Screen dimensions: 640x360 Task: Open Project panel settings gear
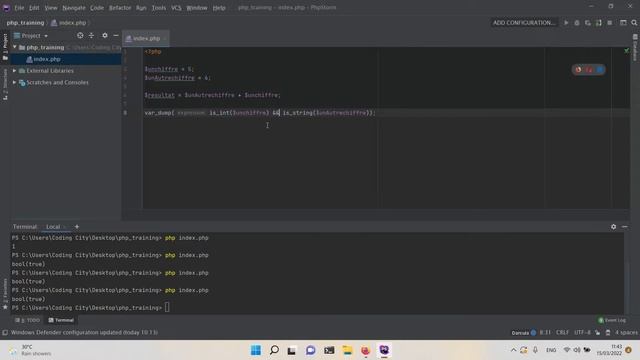click(105, 36)
